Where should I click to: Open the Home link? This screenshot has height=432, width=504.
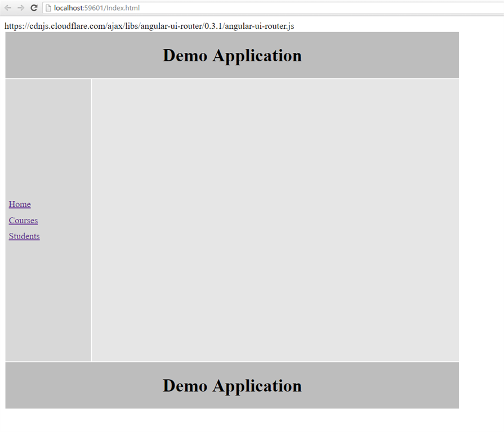[20, 204]
